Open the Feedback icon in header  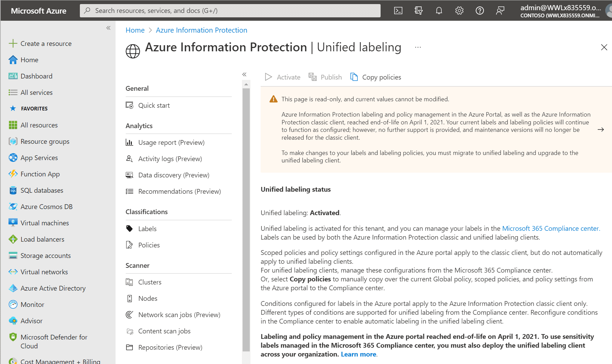pos(500,11)
